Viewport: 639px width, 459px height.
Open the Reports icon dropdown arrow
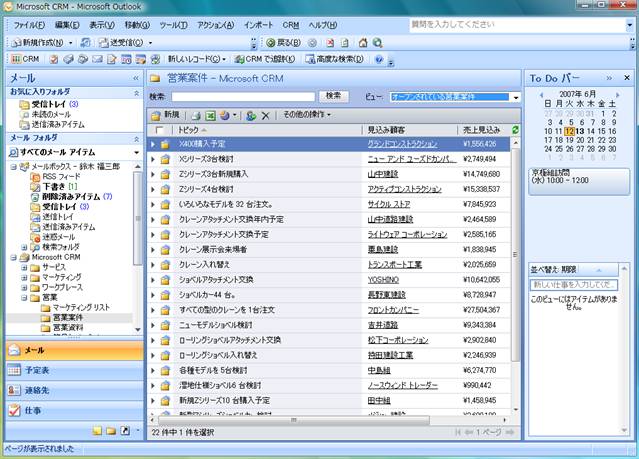(x=235, y=116)
